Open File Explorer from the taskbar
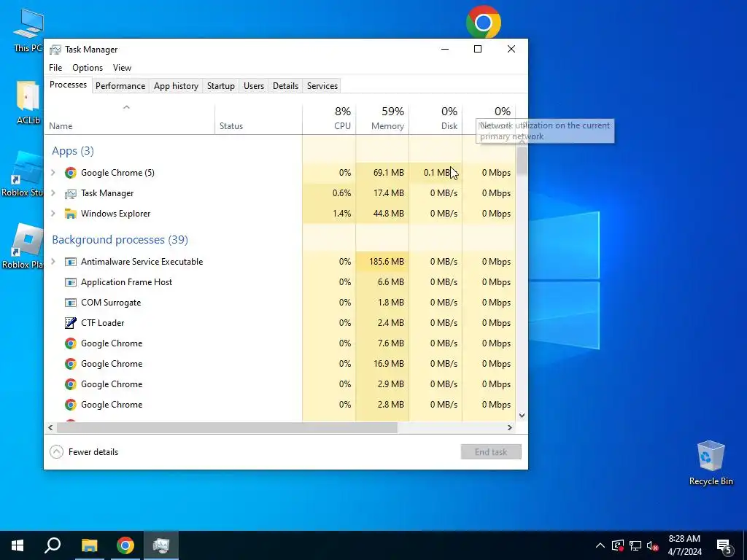 pos(89,545)
